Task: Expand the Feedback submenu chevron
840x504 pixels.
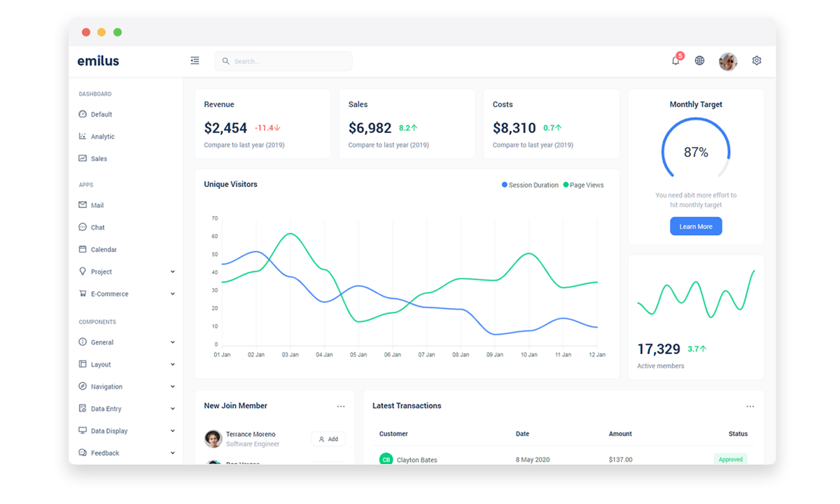Action: click(173, 453)
